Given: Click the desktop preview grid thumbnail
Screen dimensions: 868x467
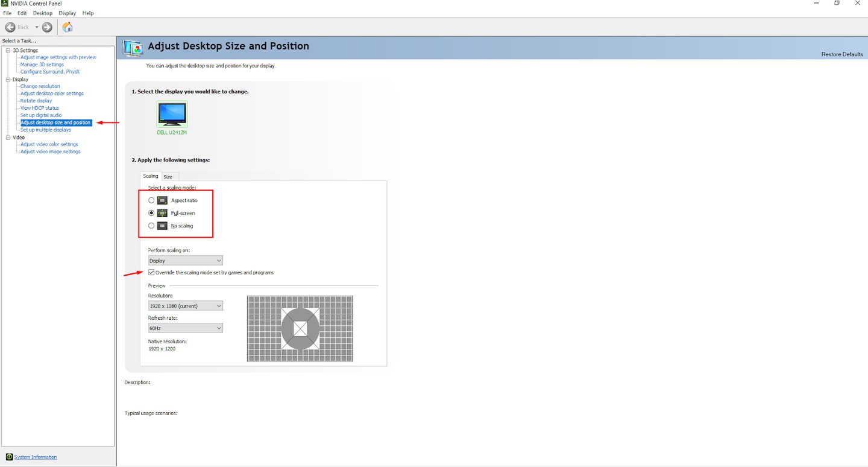Looking at the screenshot, I should point(300,329).
